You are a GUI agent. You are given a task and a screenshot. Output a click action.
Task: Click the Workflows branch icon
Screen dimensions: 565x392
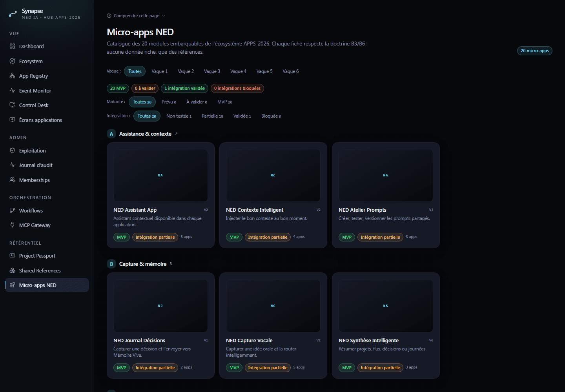tap(12, 211)
